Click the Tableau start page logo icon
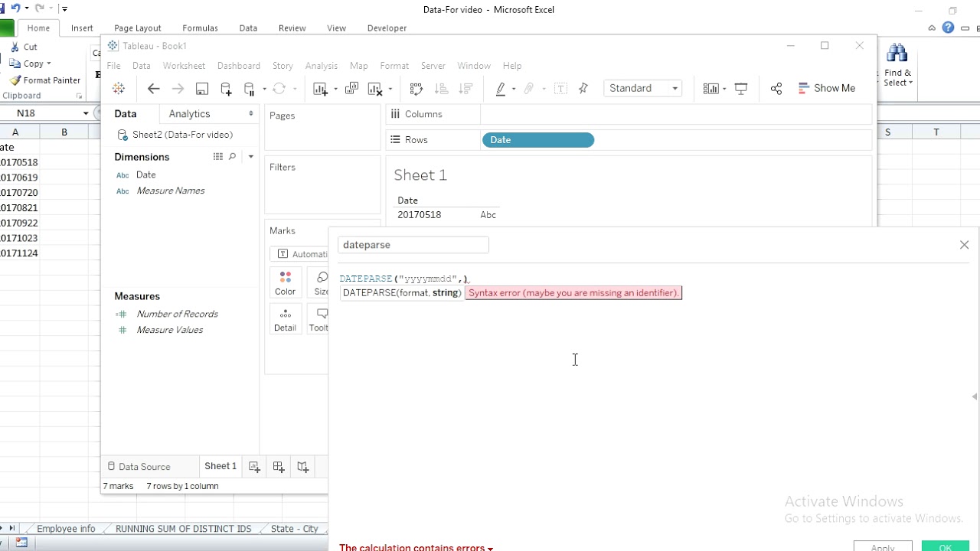Image resolution: width=980 pixels, height=551 pixels. 119,89
